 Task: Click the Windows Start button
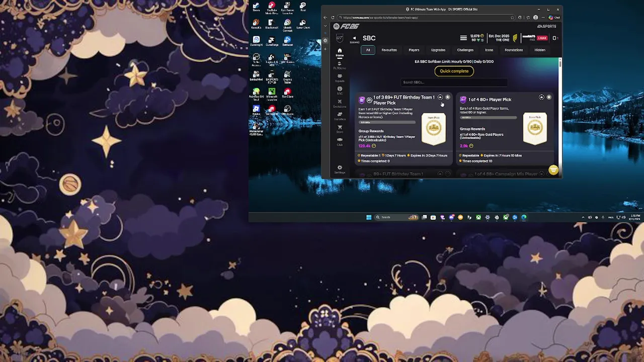pos(369,217)
